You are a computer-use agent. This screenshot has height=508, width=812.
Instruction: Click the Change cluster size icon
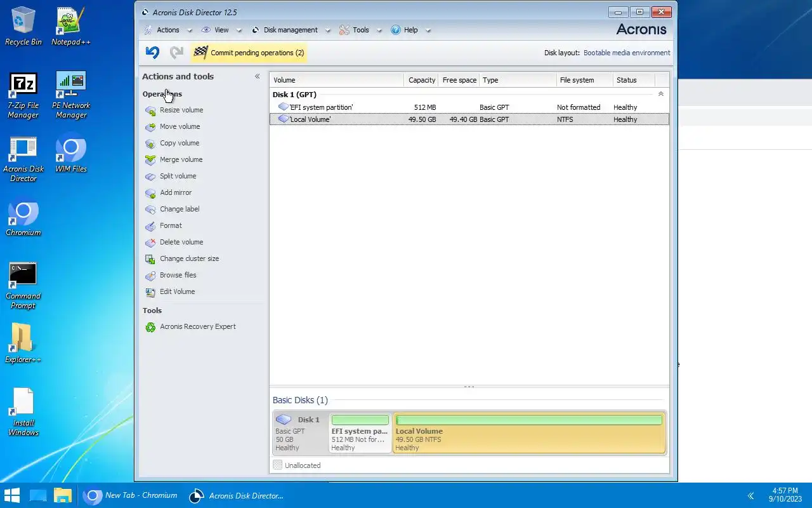(x=150, y=259)
